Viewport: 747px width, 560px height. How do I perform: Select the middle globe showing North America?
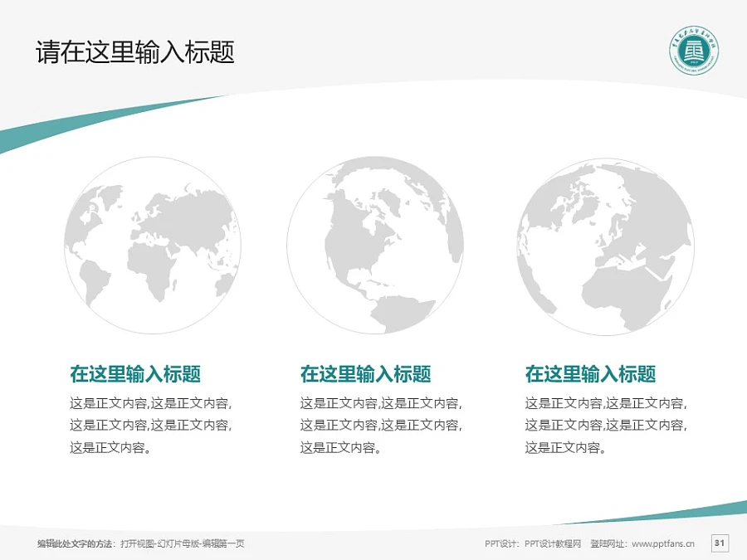pyautogui.click(x=375, y=246)
